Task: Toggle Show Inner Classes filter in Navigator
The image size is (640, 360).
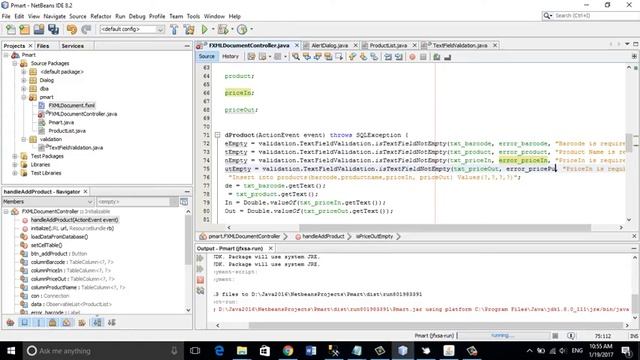Action: coord(67,322)
